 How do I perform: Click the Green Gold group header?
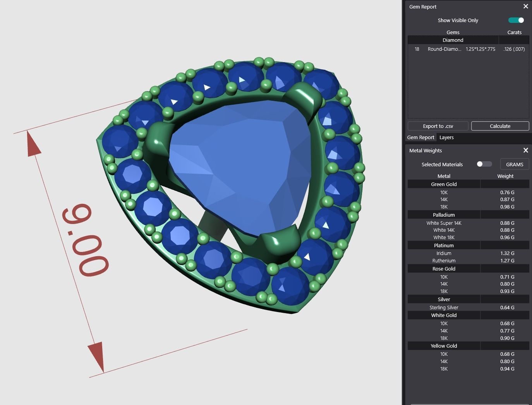click(x=444, y=184)
